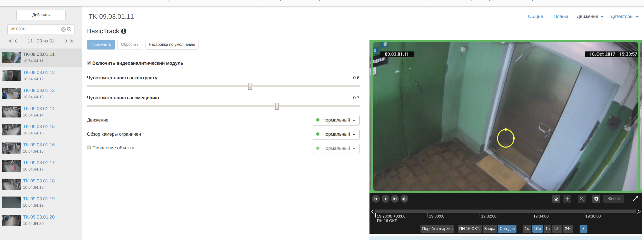The width and height of the screenshot is (644, 240).
Task: Click thumbnail of TK-09.03.01.20
Action: pos(11,220)
